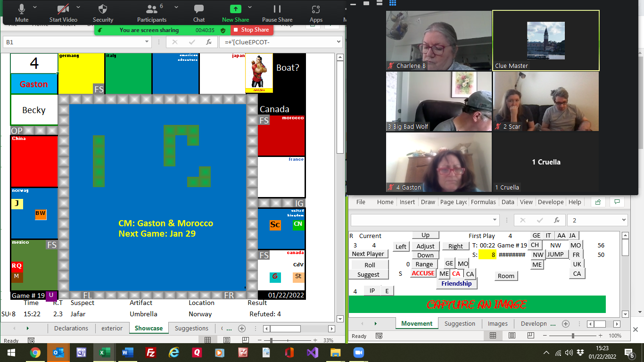Click the JUMP button
The width and height of the screenshot is (644, 362).
[555, 255]
